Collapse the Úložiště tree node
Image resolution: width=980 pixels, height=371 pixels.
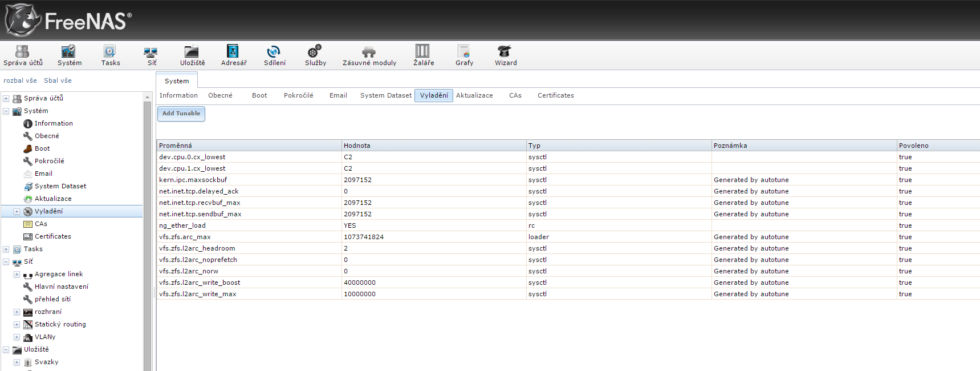6,349
